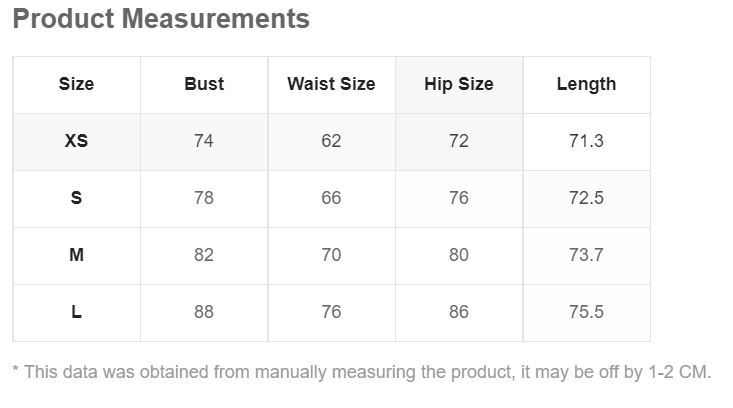Click the L length value 75.5
Screen dimensions: 733x408
586,312
